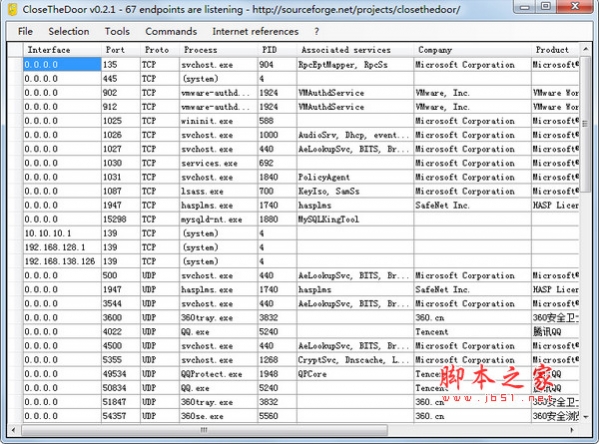Select the lsass.exe process entry
The width and height of the screenshot is (600, 444).
pyautogui.click(x=200, y=191)
